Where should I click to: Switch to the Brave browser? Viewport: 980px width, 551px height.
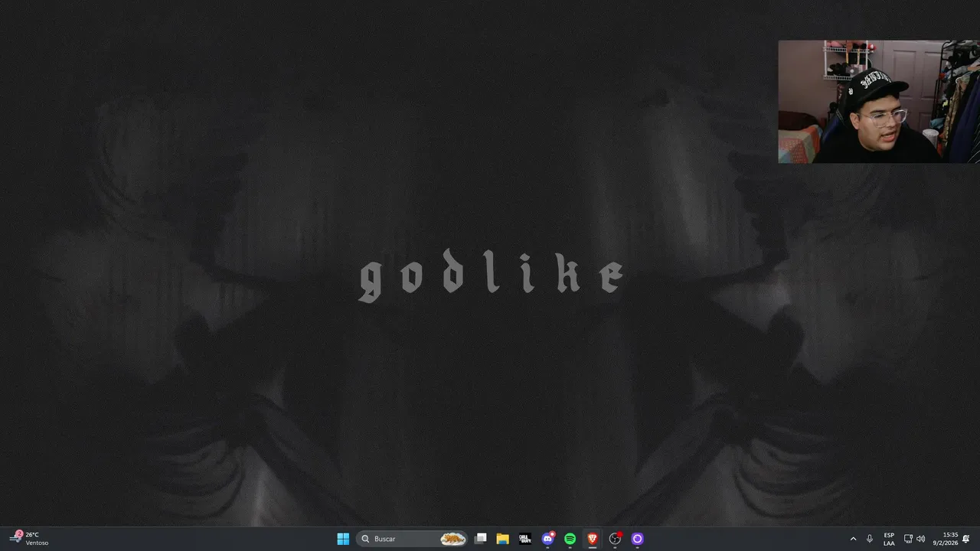pos(592,539)
